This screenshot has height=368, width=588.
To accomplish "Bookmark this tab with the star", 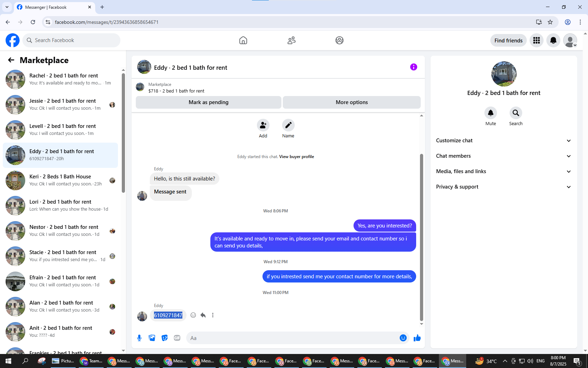I will click(550, 22).
